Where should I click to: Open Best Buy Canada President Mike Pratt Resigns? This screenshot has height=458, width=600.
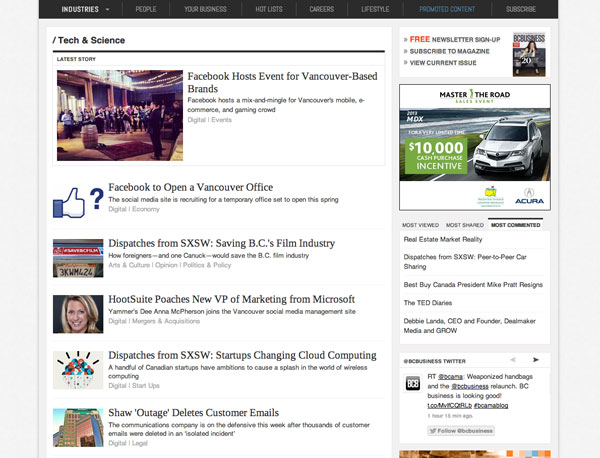tap(473, 285)
